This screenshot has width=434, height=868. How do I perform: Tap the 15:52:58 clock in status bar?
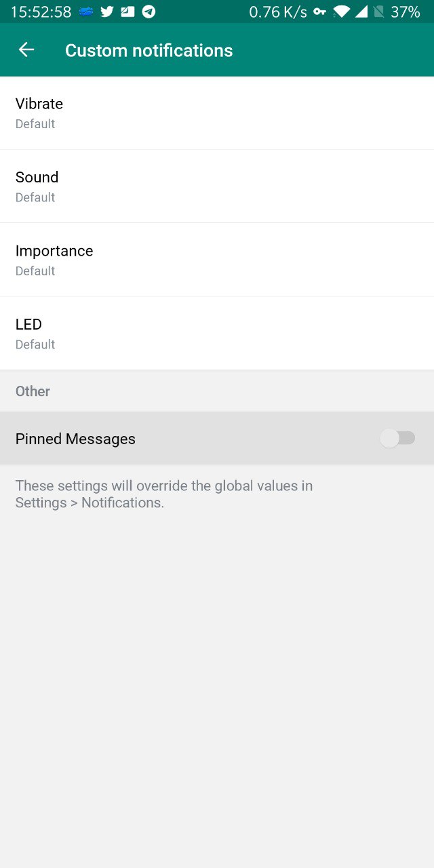tap(41, 12)
